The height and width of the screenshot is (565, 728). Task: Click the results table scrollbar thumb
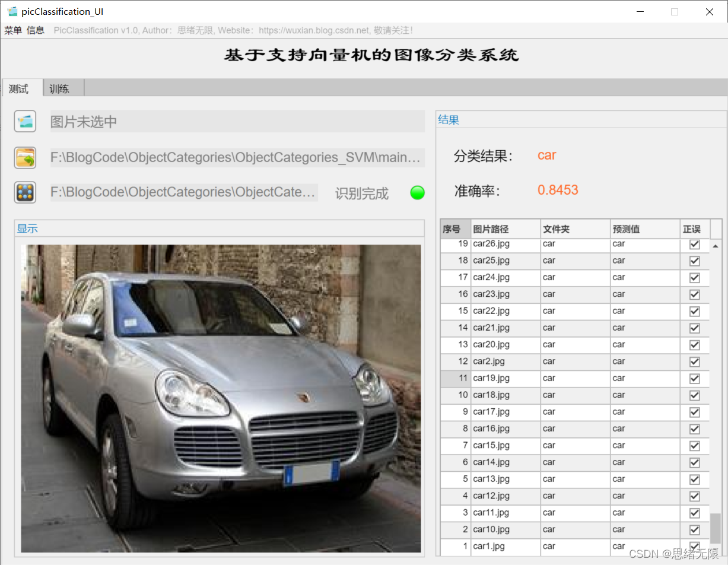[716, 528]
